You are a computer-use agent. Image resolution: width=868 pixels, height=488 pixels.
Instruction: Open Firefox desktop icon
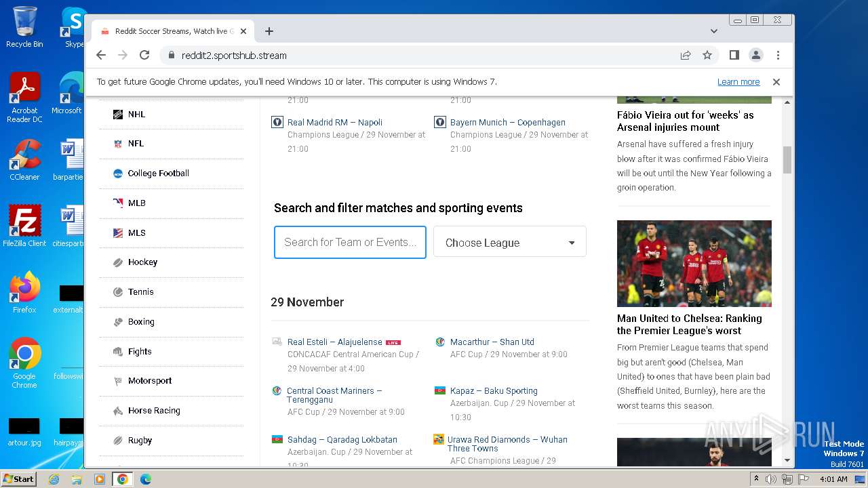(24, 292)
